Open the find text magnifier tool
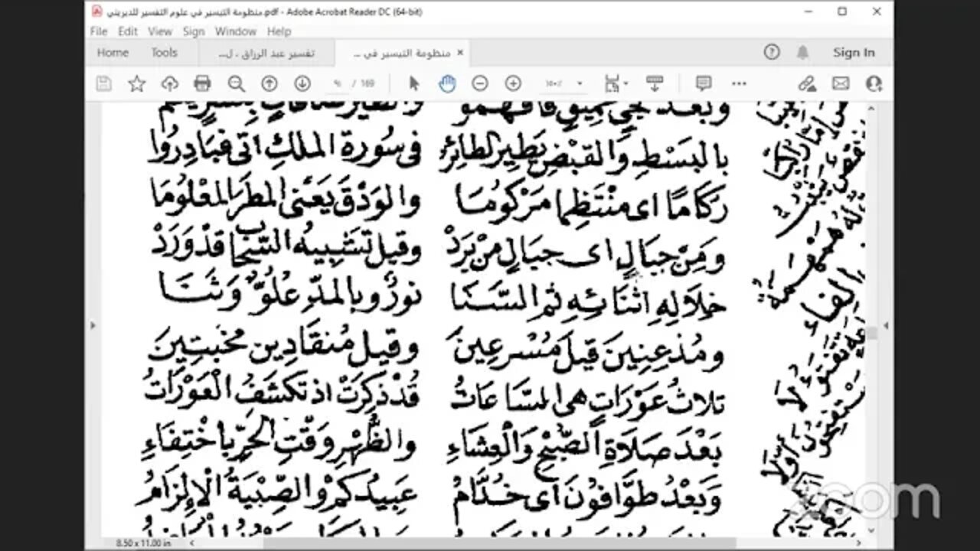This screenshot has height=551, width=980. click(237, 84)
